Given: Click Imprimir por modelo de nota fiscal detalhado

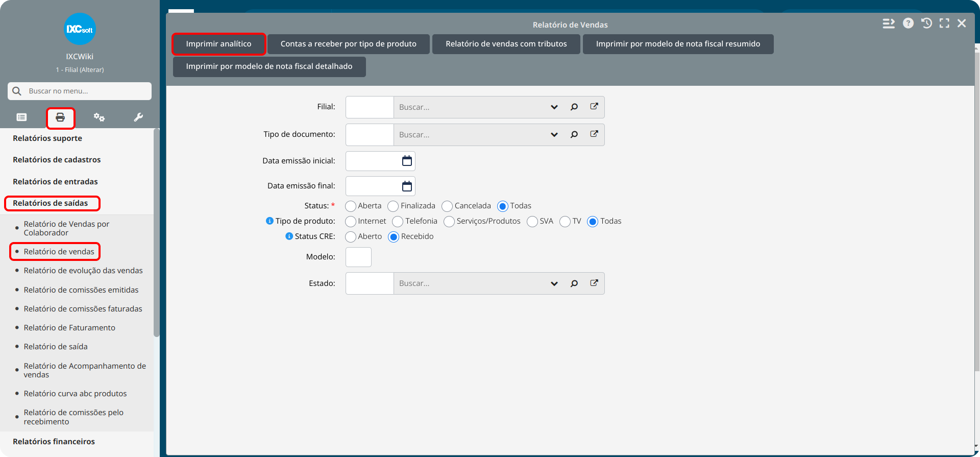Looking at the screenshot, I should (x=269, y=66).
